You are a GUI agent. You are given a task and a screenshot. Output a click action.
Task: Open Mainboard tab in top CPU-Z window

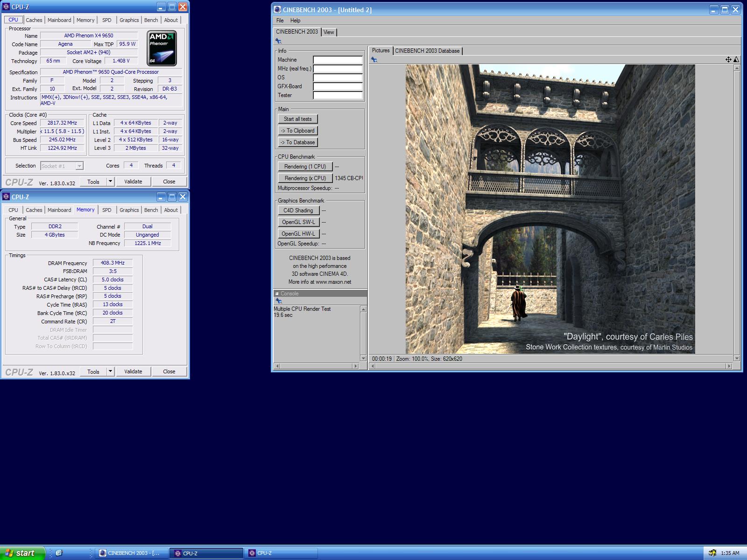tap(59, 20)
